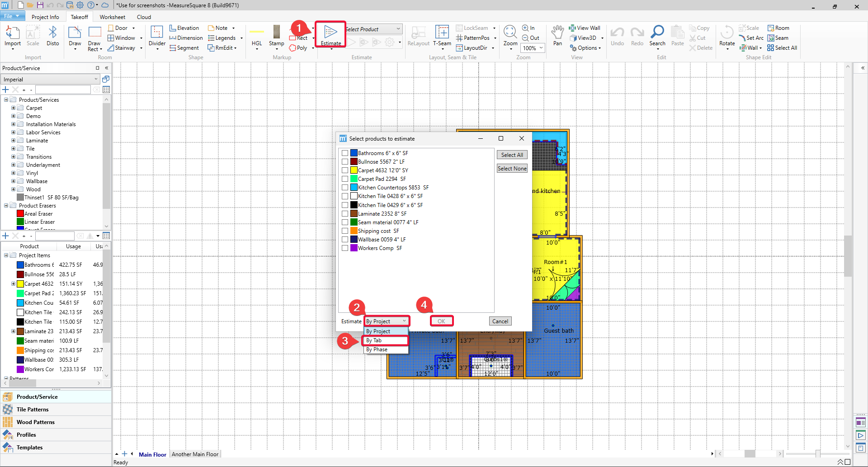This screenshot has height=467, width=868.
Task: Open the Elevation tool
Action: (x=184, y=28)
